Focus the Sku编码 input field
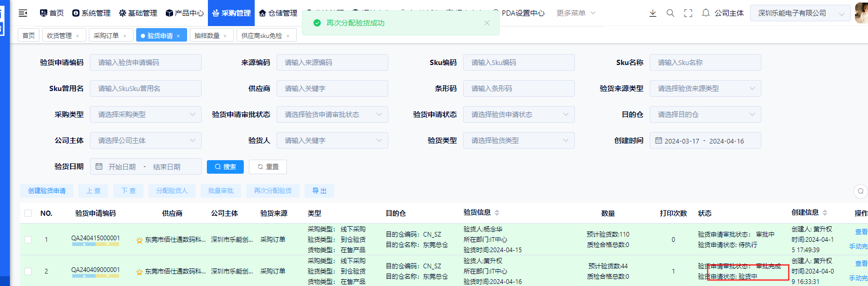868x286 pixels. coord(519,62)
